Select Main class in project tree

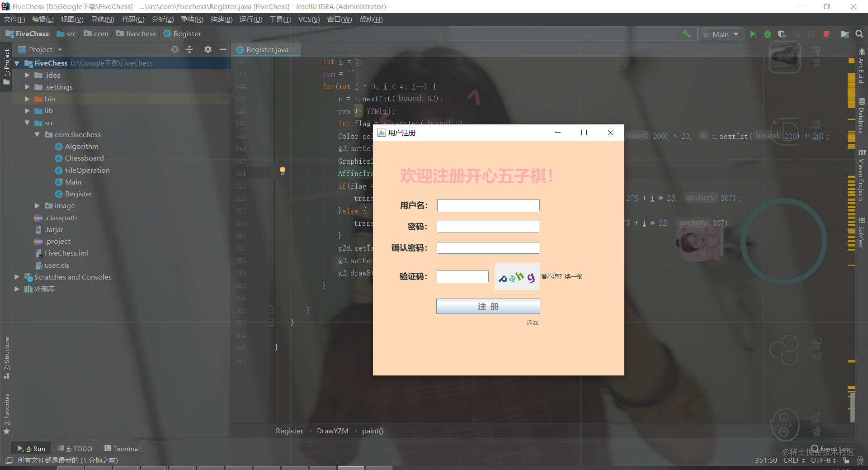coord(73,182)
